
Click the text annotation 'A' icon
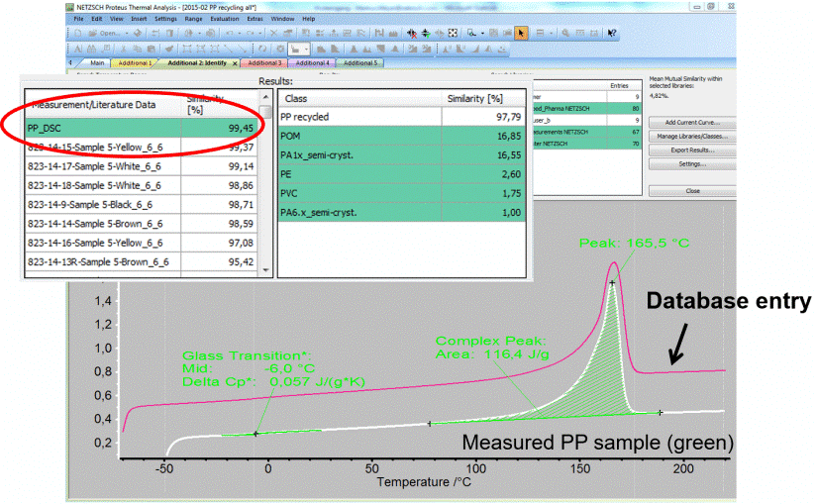point(78,49)
